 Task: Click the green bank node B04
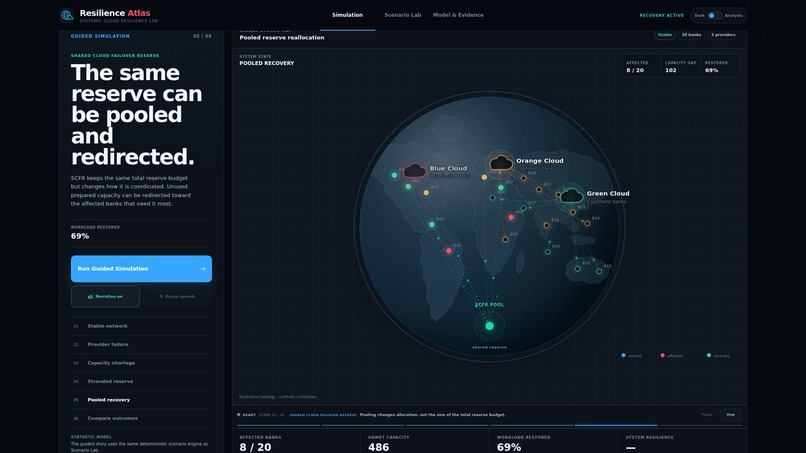432,225
